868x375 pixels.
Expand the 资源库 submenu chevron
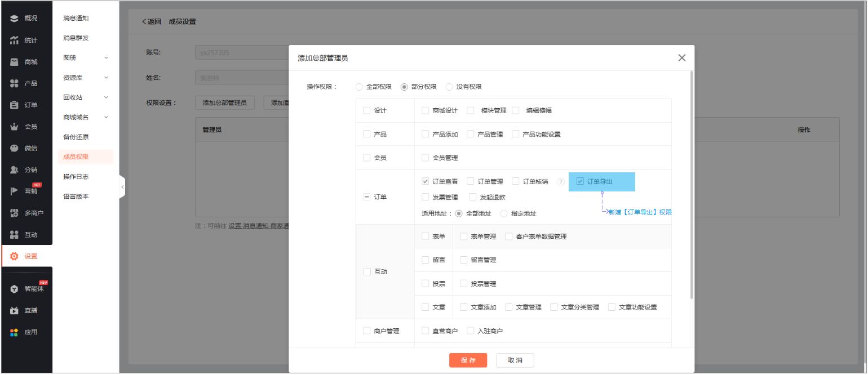tap(106, 78)
